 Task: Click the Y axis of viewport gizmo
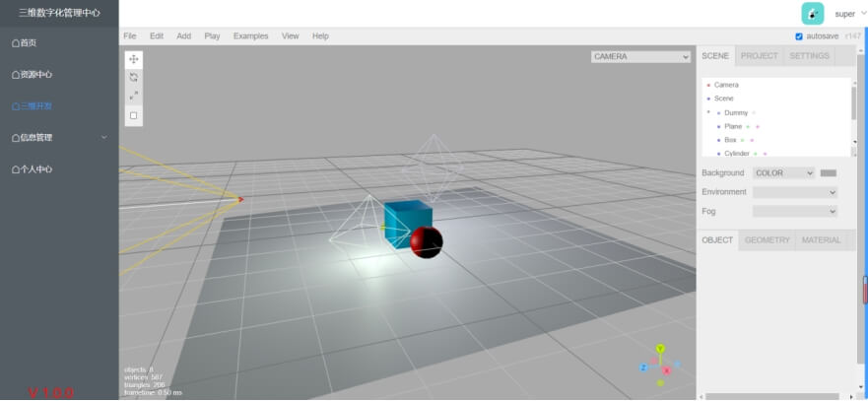coord(660,349)
